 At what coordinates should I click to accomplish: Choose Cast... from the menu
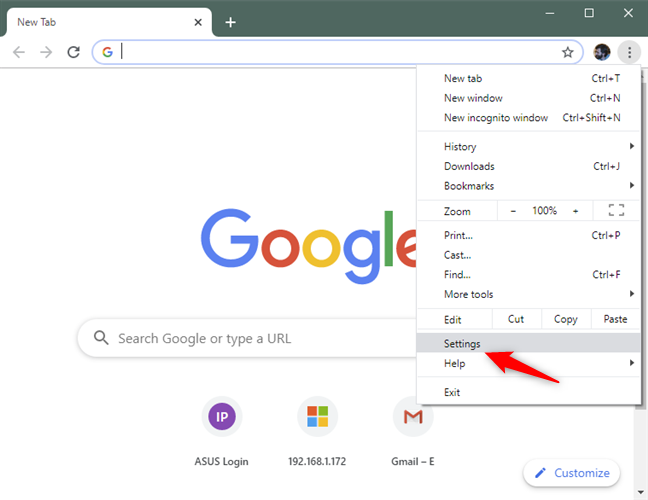click(529, 255)
